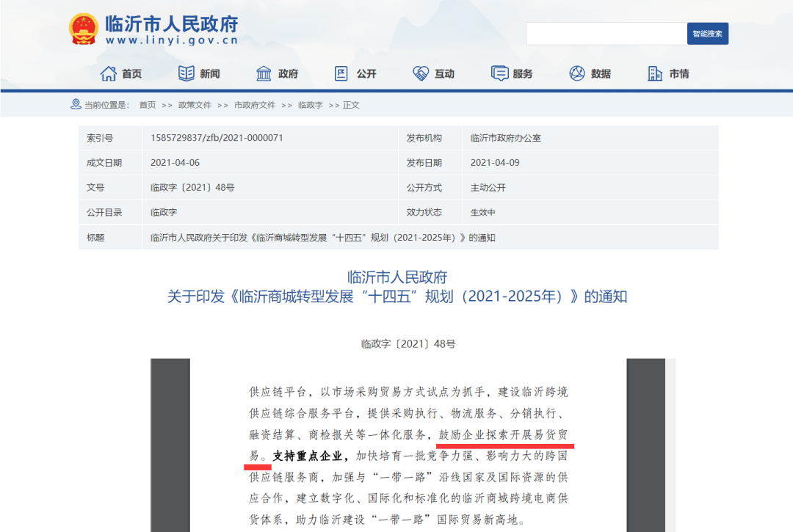Focus the site search input field
This screenshot has height=532, width=793.
[x=606, y=34]
